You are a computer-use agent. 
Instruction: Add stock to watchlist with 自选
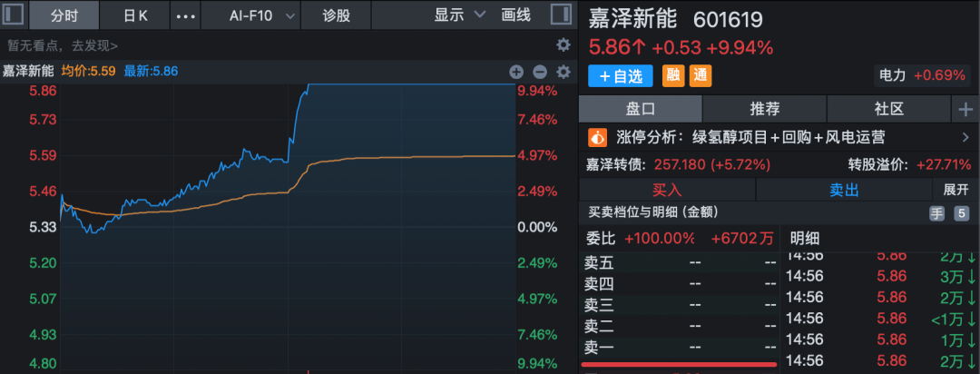pyautogui.click(x=621, y=75)
